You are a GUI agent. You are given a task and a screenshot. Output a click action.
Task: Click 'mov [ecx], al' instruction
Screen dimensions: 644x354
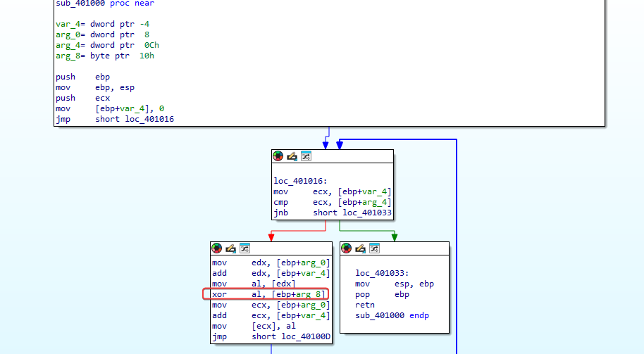click(254, 326)
